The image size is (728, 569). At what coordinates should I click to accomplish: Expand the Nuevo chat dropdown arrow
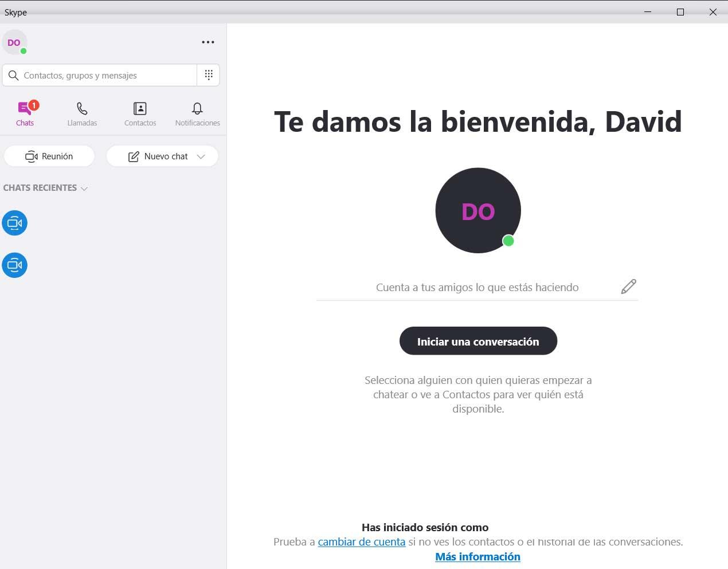(201, 156)
